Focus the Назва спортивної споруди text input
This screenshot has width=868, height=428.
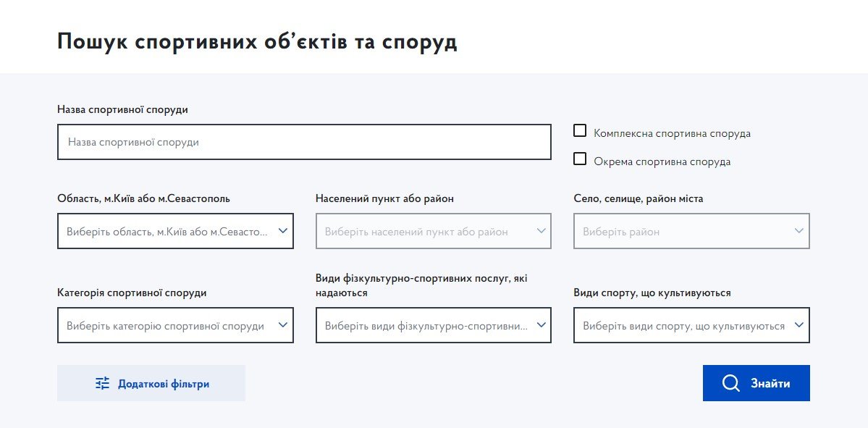coord(304,143)
